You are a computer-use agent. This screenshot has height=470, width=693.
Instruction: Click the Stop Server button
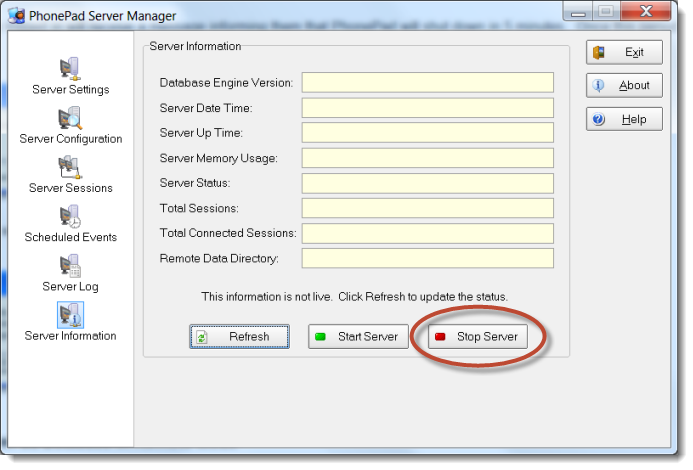click(478, 337)
